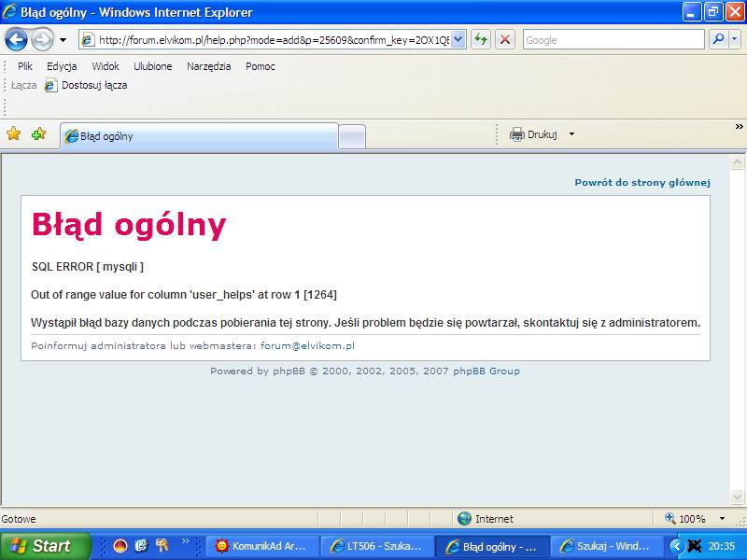Click the Google search box
747x560 pixels.
[x=613, y=40]
